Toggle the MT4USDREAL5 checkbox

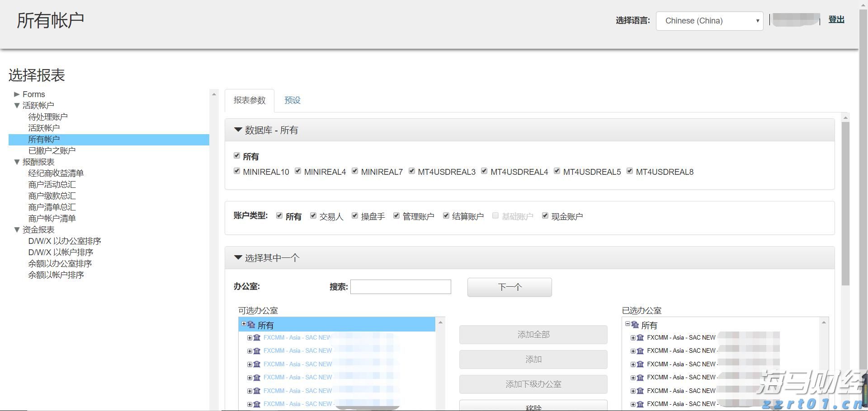click(x=557, y=171)
